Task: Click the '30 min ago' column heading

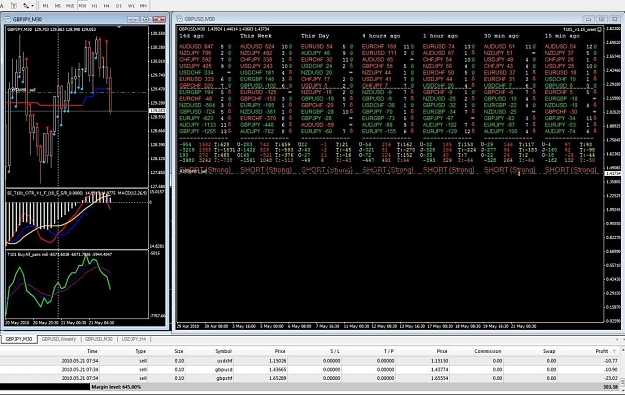Action: pyautogui.click(x=501, y=36)
